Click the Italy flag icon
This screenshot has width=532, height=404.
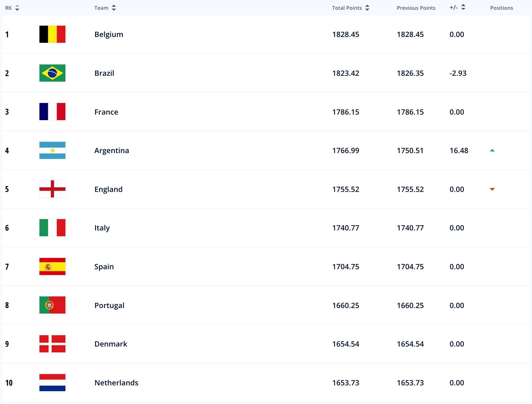click(x=52, y=228)
